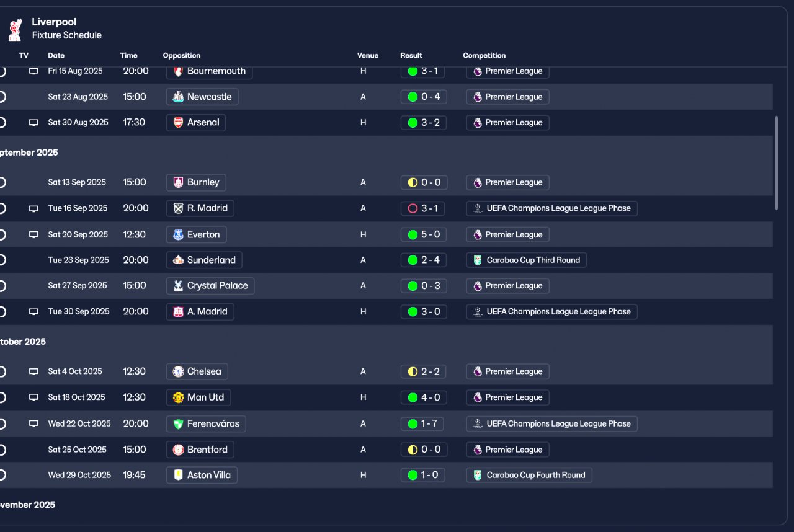This screenshot has height=532, width=794.
Task: Sort fixtures by the Date column header
Action: pos(56,56)
